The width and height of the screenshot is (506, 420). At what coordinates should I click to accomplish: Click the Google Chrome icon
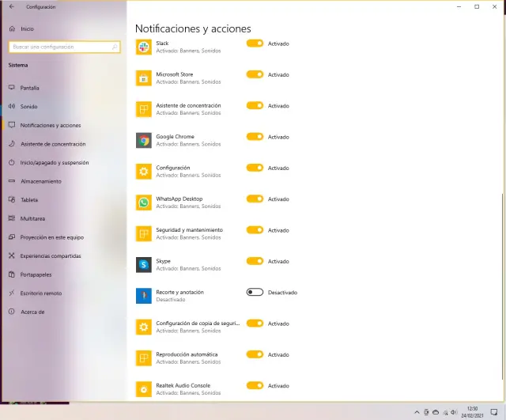coord(143,140)
